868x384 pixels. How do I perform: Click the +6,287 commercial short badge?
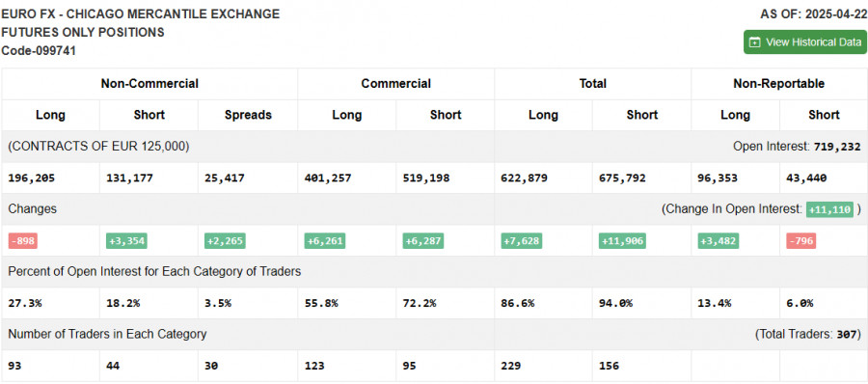click(423, 241)
